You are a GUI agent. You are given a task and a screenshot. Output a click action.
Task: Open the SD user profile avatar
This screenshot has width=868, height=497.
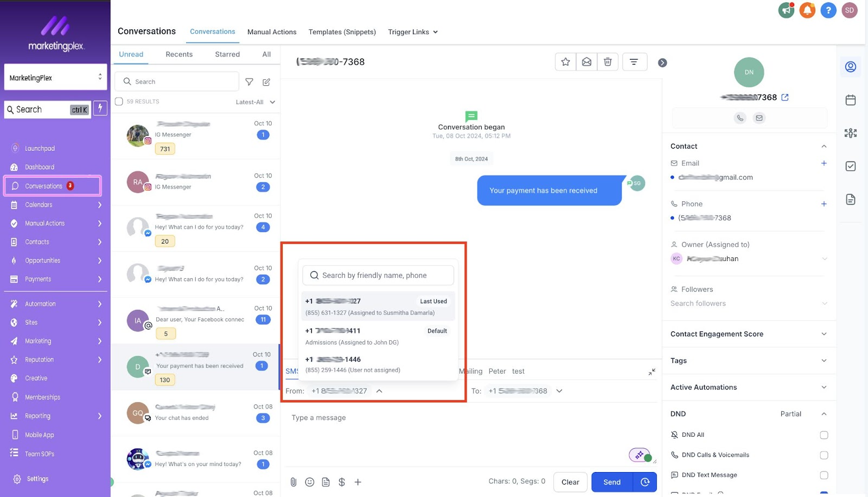pos(850,10)
